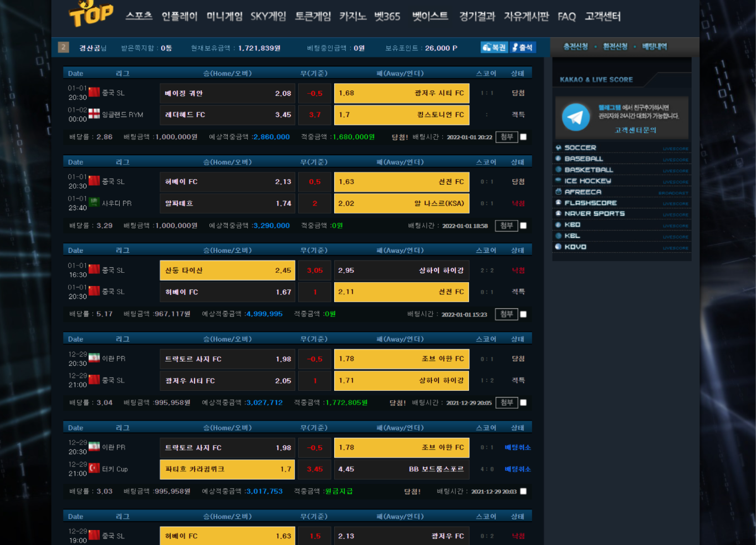The image size is (756, 545).
Task: Tick the checkbox for slip 2021-12-29 20:03
Action: [523, 491]
